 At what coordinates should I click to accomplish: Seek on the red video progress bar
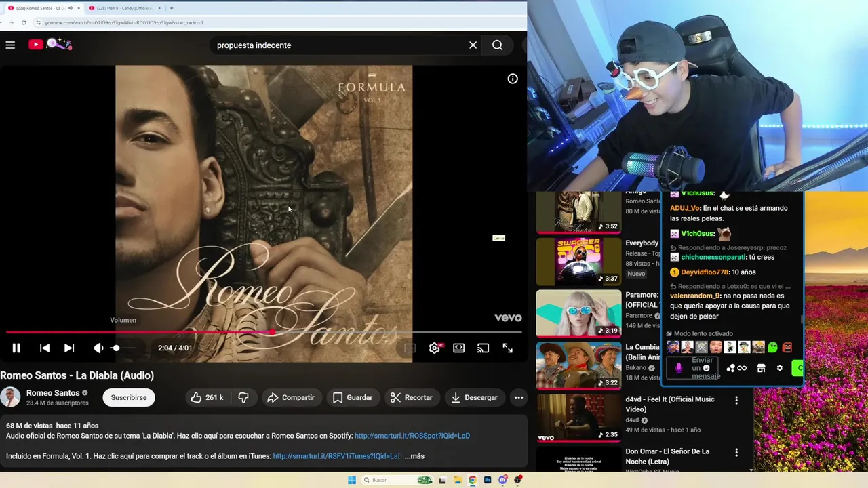[264, 332]
